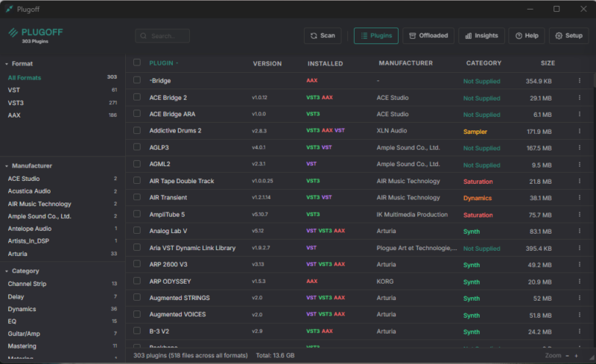Screen dimensions: 596x364
Task: Open the Offloaded tab
Action: click(x=428, y=36)
